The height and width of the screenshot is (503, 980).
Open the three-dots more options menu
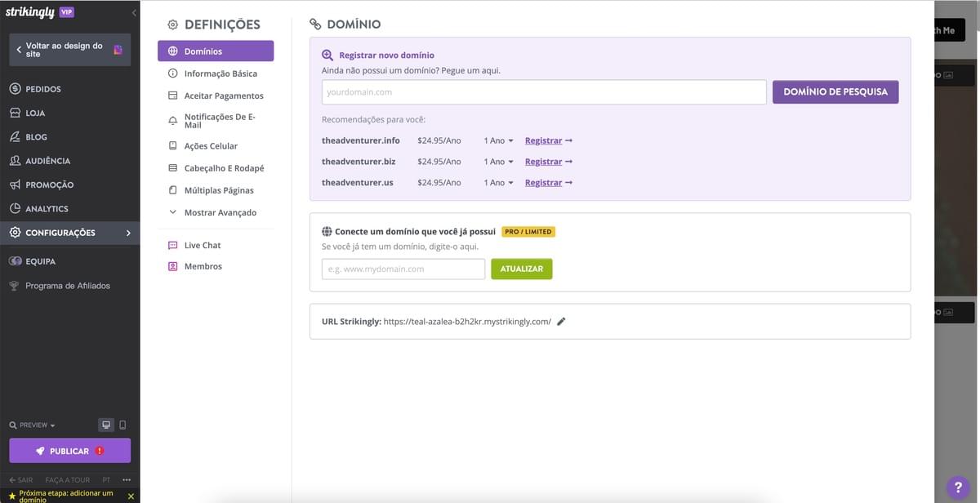click(127, 480)
